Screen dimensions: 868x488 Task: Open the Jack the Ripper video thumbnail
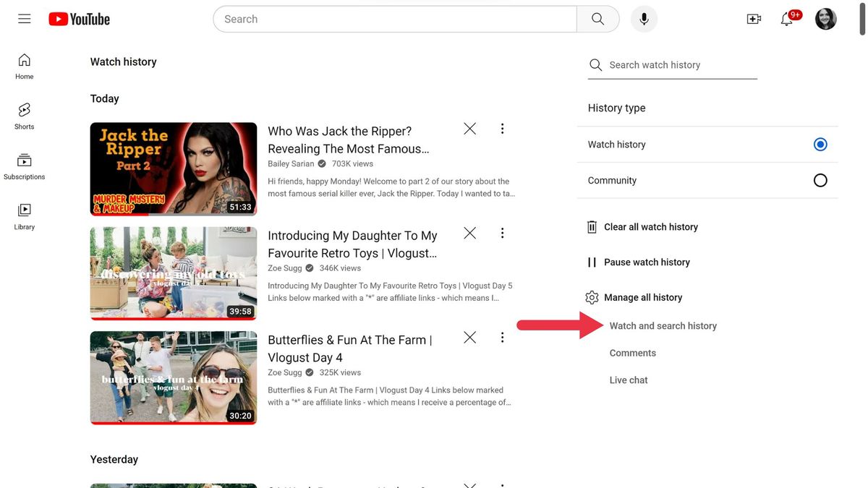point(173,168)
